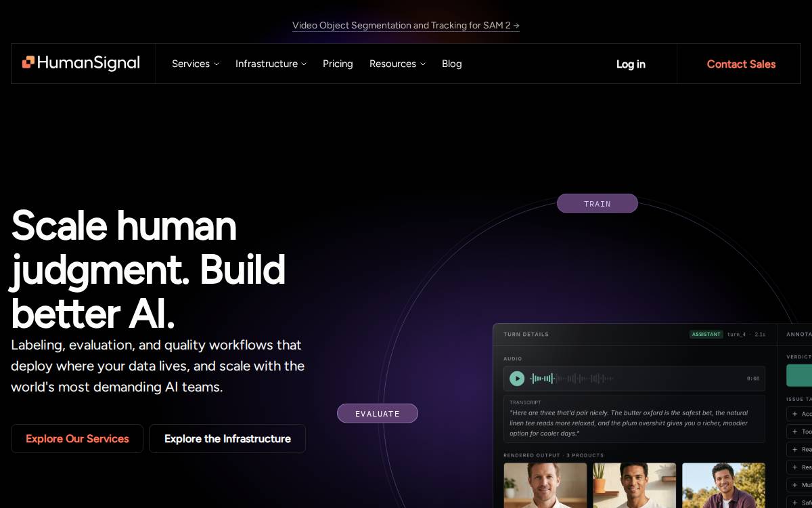
Task: Click Explore Our Services button
Action: 77,438
